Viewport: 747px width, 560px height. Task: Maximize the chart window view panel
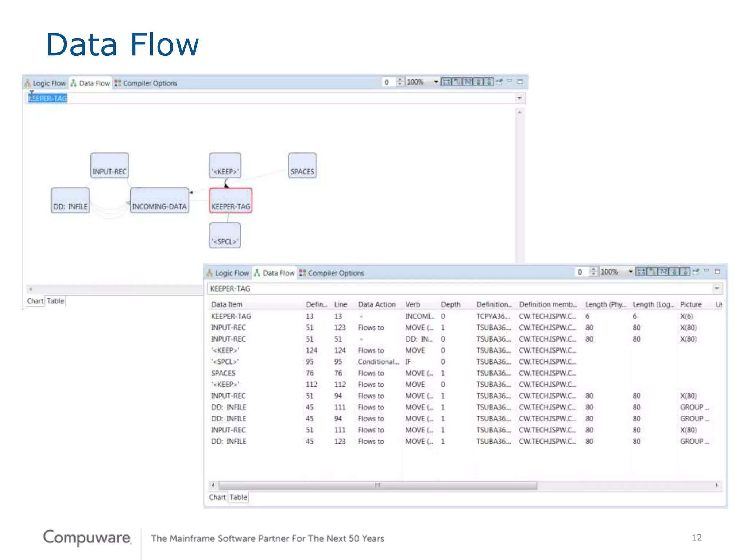pos(520,82)
